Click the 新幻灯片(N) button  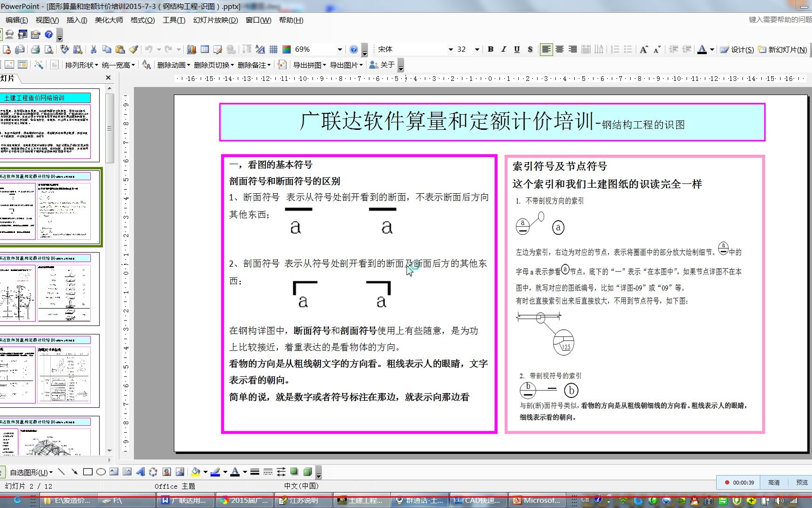tap(782, 49)
